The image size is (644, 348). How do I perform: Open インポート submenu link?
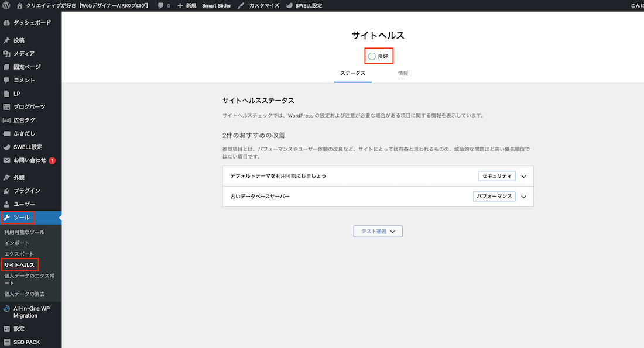point(16,243)
